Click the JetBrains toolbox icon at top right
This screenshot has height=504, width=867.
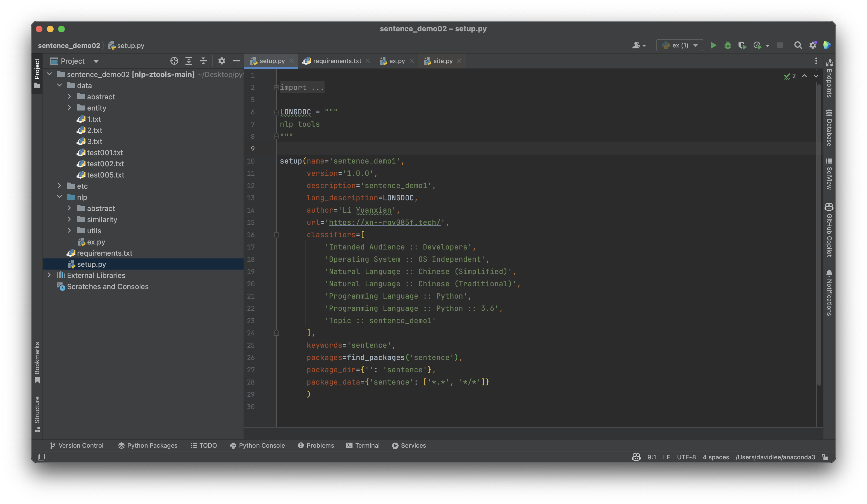tap(827, 45)
